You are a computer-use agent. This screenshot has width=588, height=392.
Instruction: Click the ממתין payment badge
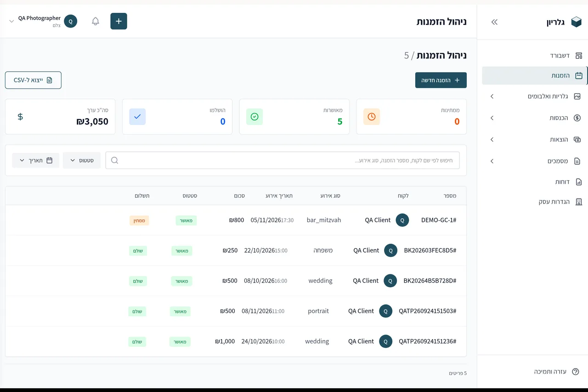coord(139,221)
